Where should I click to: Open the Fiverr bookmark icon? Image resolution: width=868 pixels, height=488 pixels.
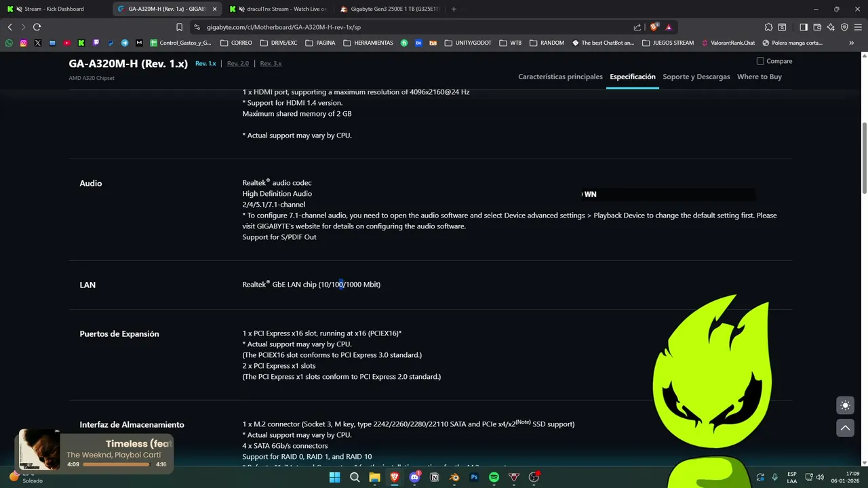[404, 43]
